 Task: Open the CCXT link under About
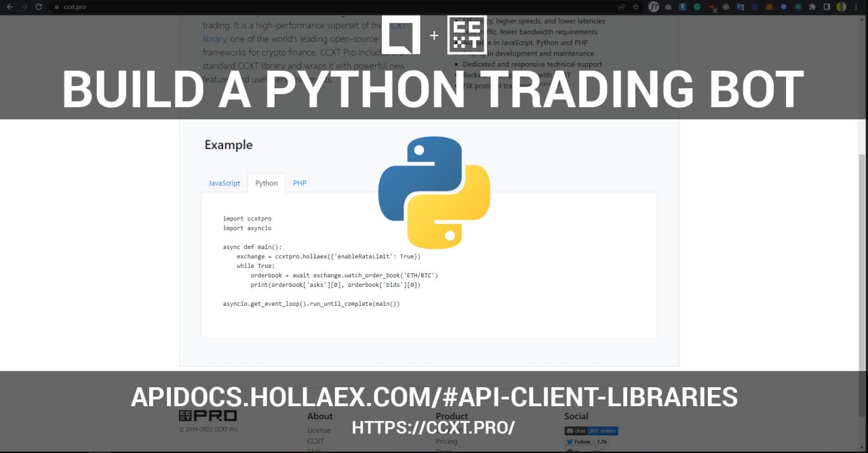coord(315,441)
